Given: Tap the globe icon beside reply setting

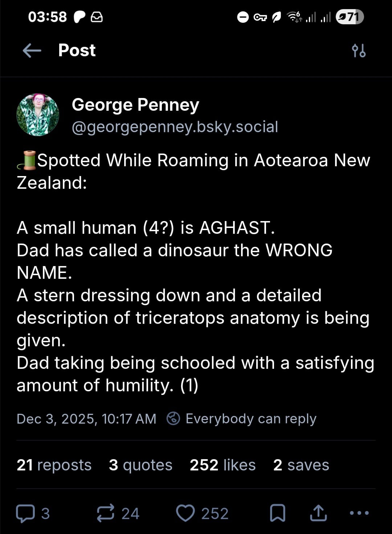Looking at the screenshot, I should click(x=173, y=419).
